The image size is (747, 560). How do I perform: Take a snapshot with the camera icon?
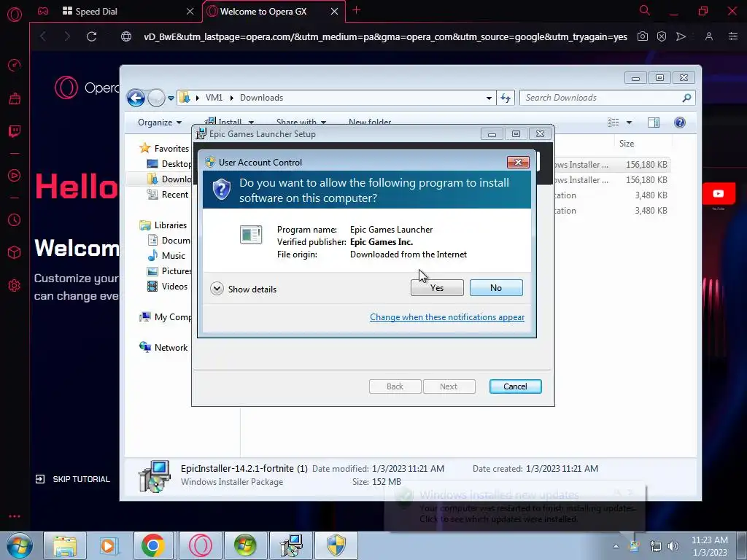[x=642, y=36]
